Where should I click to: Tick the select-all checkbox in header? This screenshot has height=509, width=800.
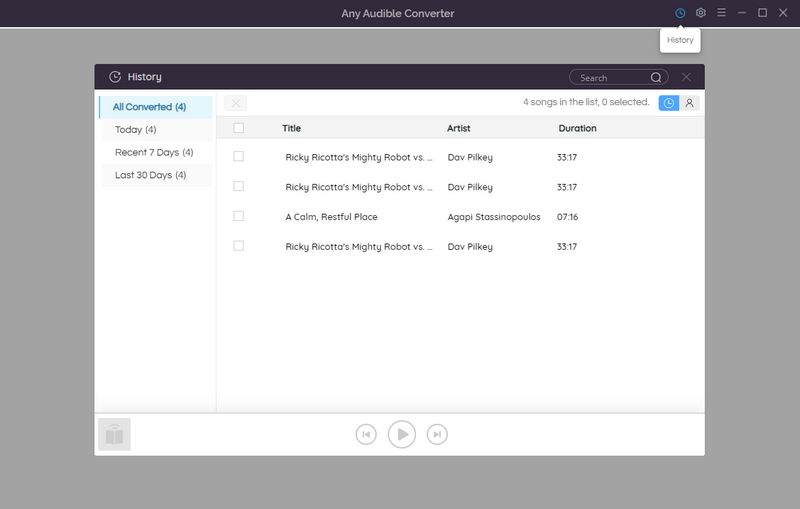pos(238,128)
